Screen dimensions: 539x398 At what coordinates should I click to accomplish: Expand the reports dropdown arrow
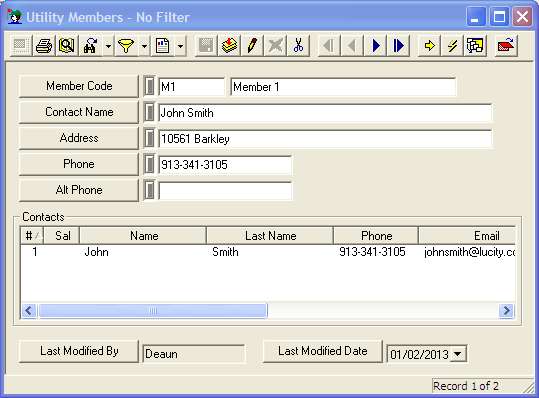180,46
